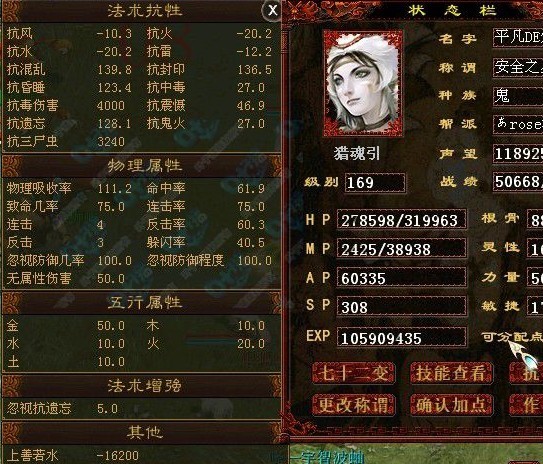Click the SP value 308 field
The height and width of the screenshot is (464, 543).
401,307
